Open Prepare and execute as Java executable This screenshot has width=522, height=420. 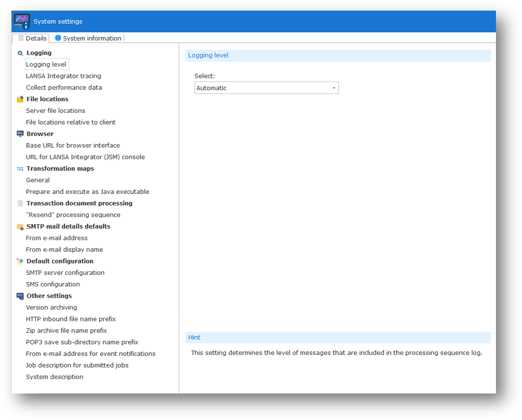click(87, 192)
